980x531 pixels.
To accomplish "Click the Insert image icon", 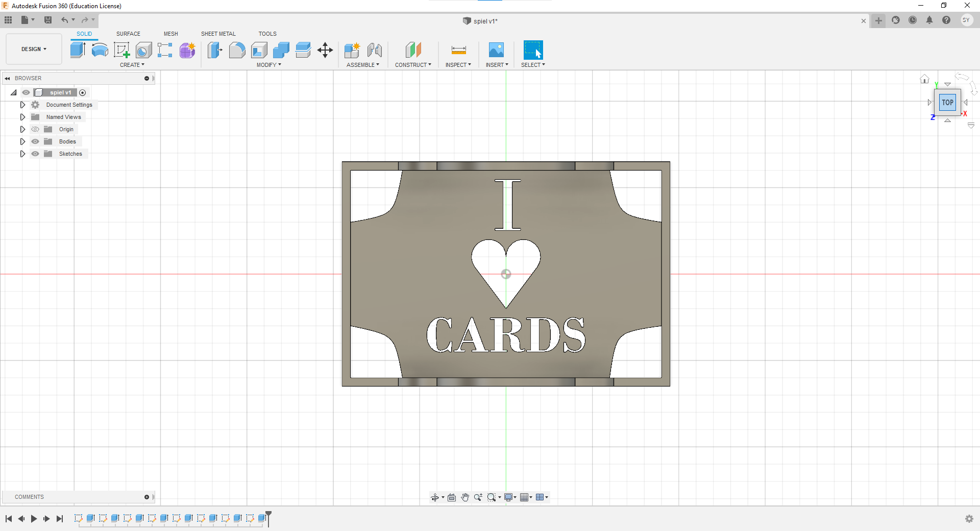I will [496, 50].
